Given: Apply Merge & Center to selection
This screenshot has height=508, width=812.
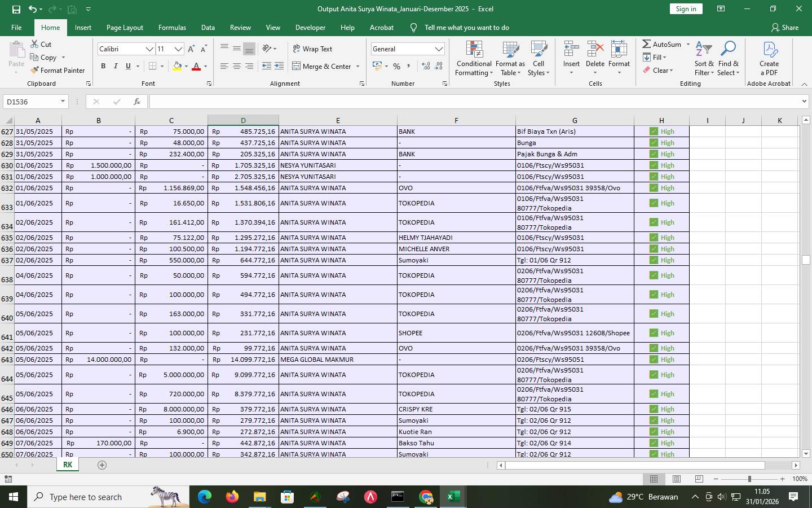Looking at the screenshot, I should [323, 66].
